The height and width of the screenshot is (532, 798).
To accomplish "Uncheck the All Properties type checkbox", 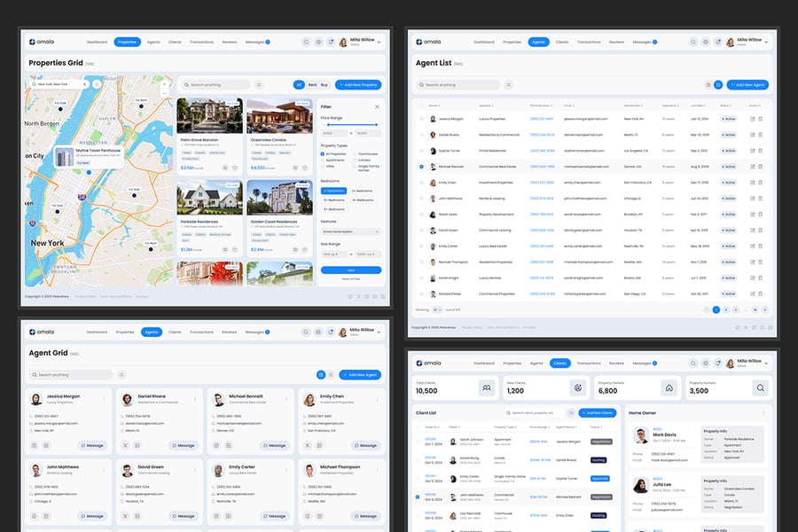I will pos(322,153).
